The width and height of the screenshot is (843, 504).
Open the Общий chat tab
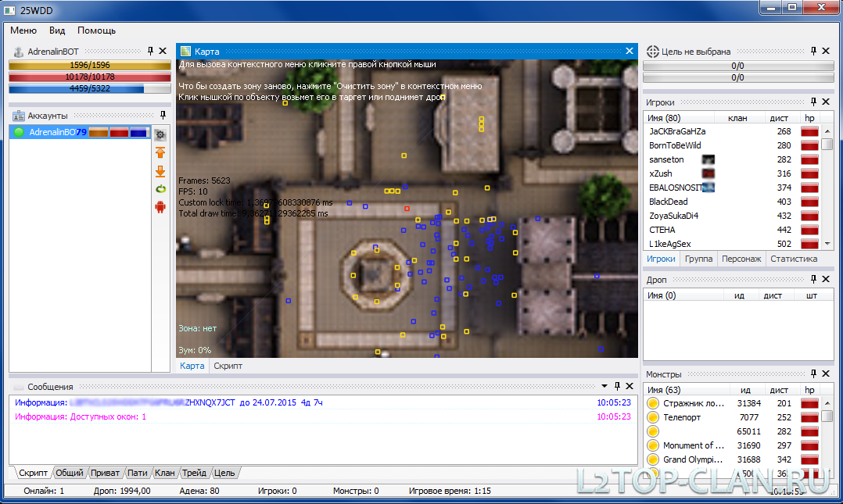tap(70, 473)
